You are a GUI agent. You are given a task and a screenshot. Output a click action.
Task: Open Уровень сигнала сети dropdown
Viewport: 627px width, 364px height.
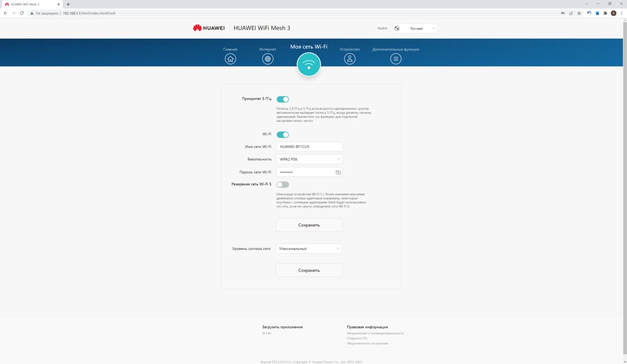point(309,249)
